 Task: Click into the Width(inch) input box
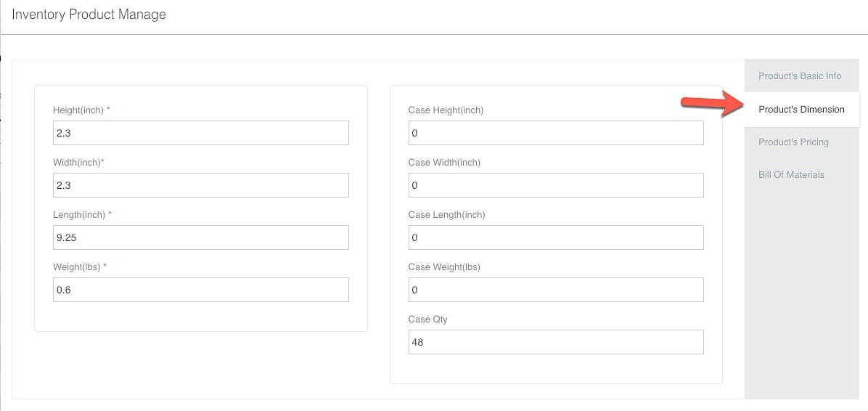(x=201, y=185)
